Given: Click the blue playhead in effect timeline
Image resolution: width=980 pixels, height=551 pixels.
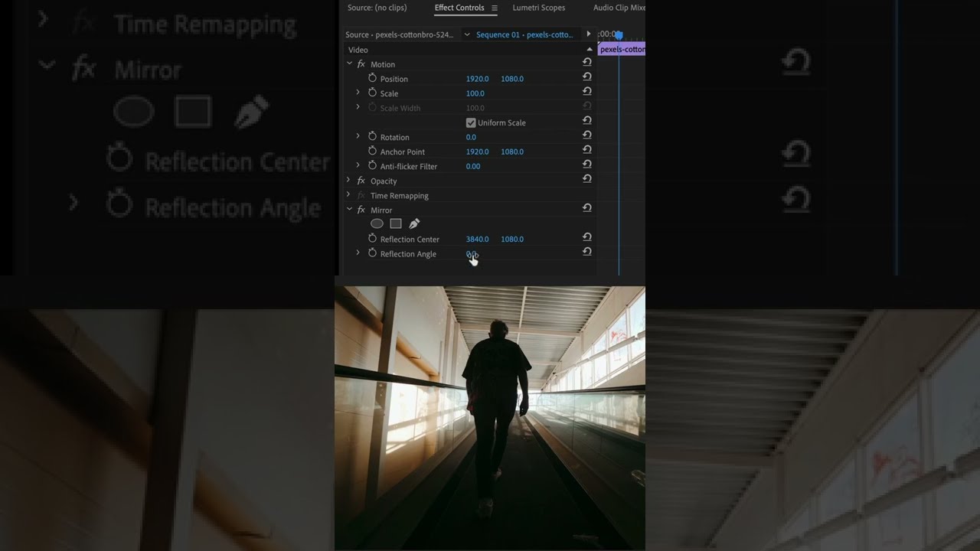Looking at the screenshot, I should pyautogui.click(x=619, y=35).
